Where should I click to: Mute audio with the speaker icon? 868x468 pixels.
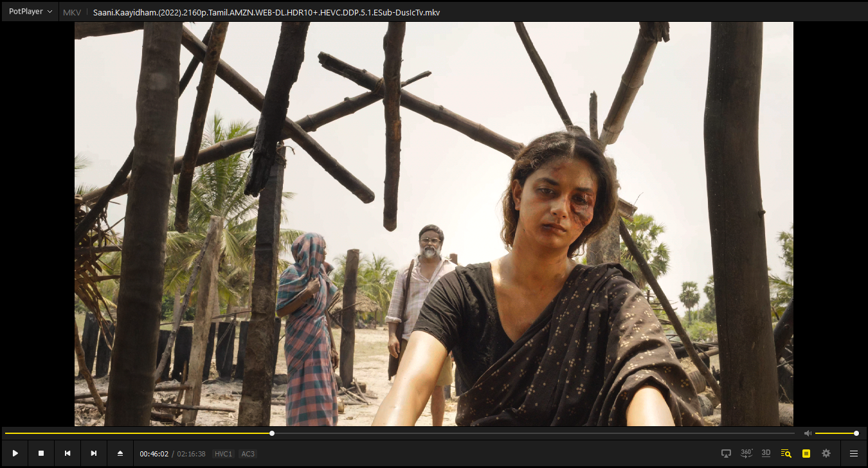(x=808, y=433)
